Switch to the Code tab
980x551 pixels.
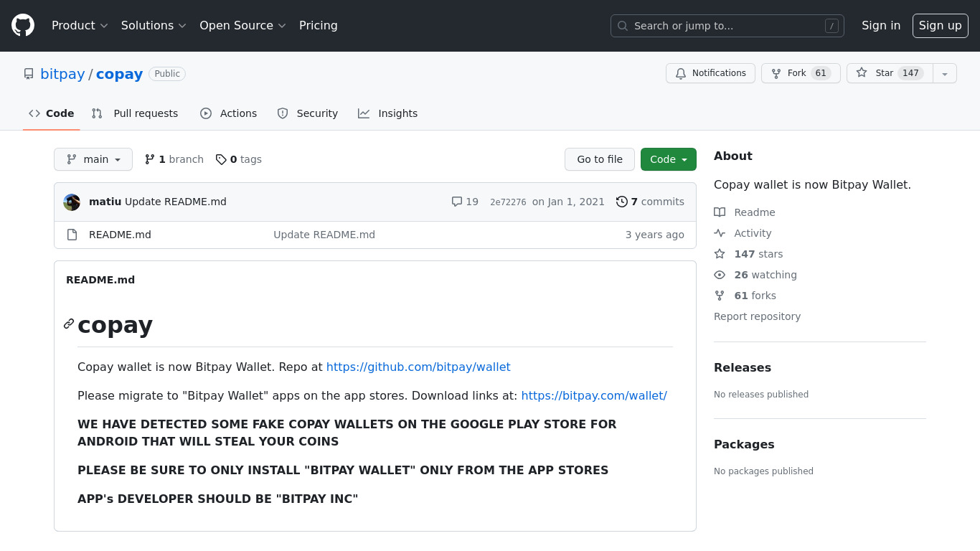pyautogui.click(x=52, y=113)
